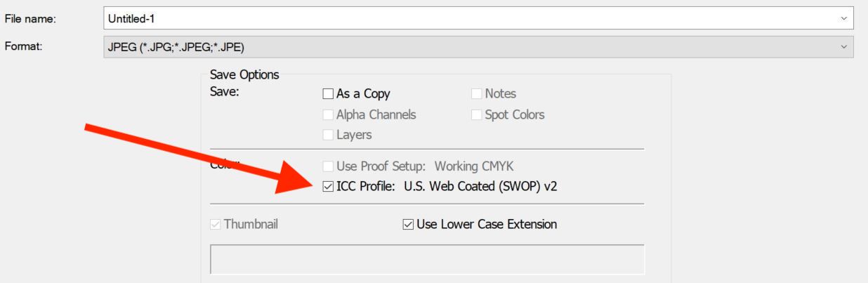Open the JPEG Format combo box
Viewport: 868px width, 283px height.
(478, 47)
